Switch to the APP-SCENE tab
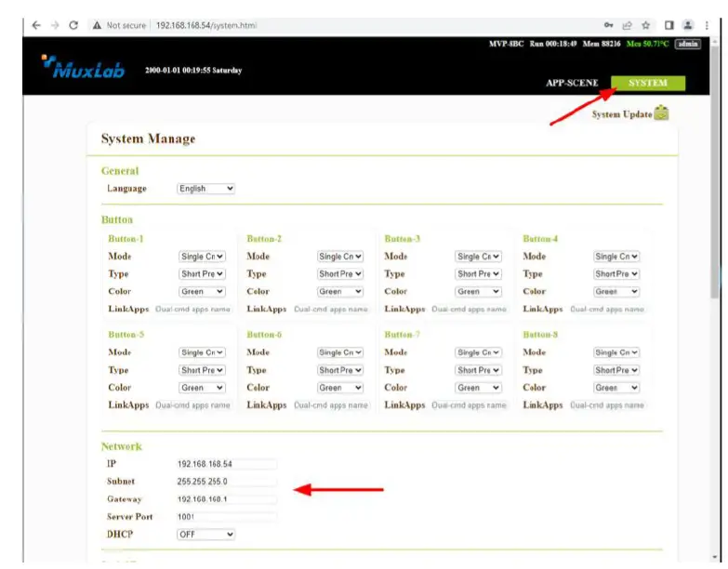Image resolution: width=728 pixels, height=569 pixels. pos(572,83)
